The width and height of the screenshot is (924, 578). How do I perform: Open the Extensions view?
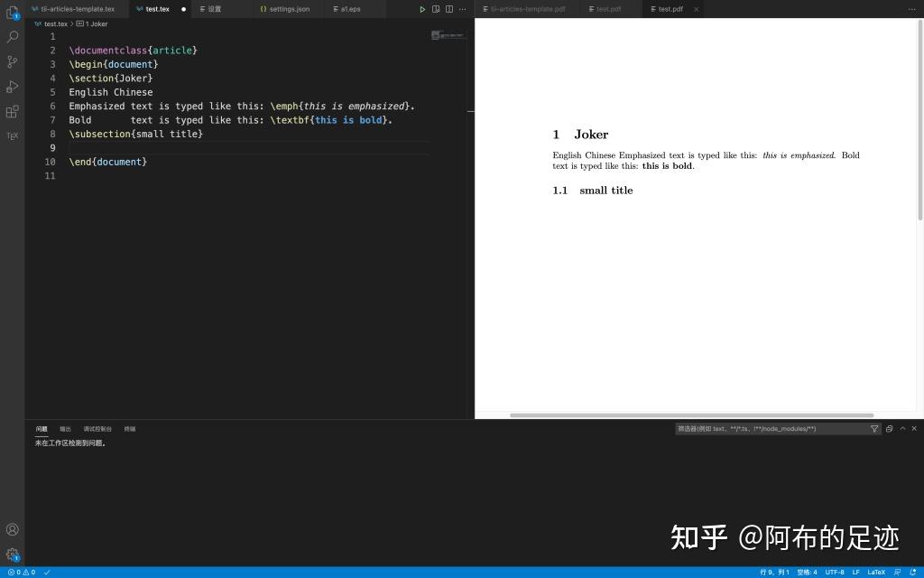pos(12,111)
